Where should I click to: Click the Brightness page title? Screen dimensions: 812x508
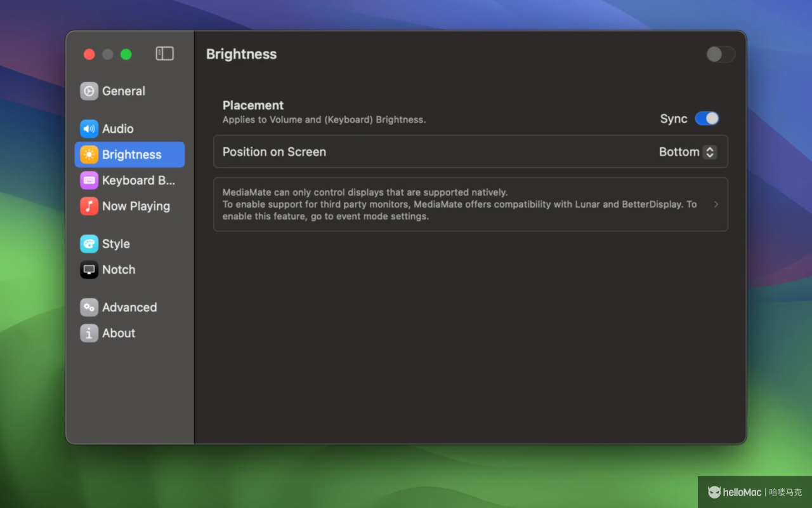242,54
